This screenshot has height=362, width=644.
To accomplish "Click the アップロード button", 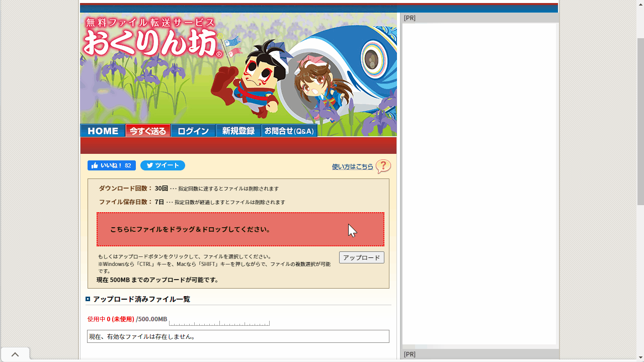I will point(362,257).
